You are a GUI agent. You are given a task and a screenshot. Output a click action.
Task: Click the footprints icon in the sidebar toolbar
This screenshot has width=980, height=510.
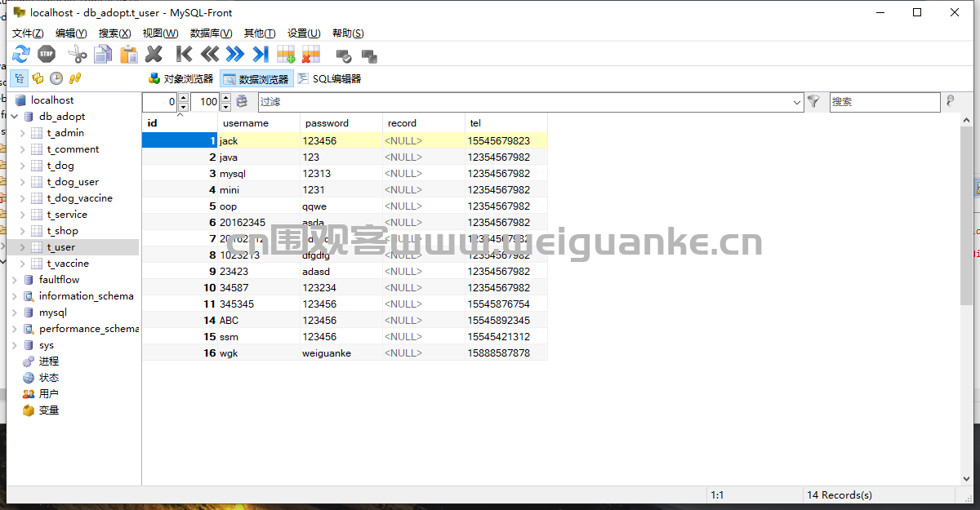coord(75,78)
